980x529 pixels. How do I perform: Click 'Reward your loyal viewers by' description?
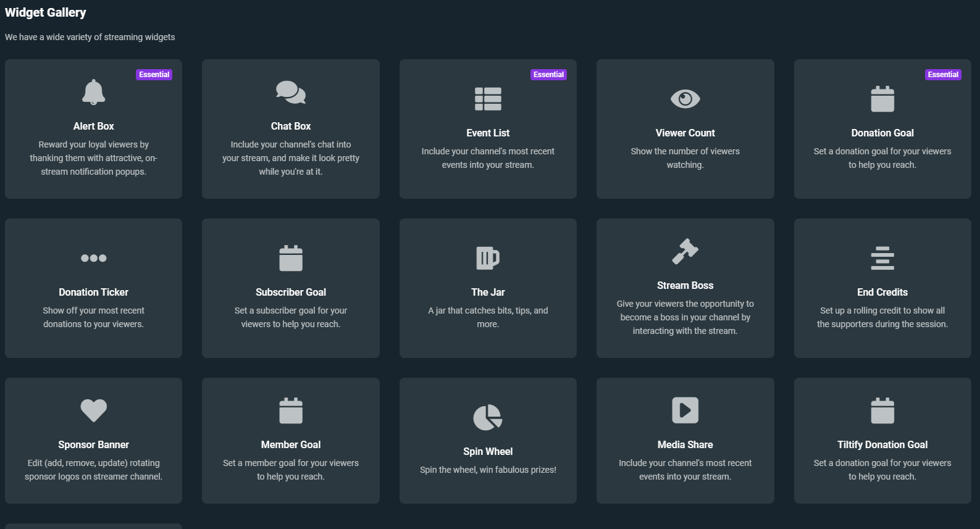click(x=93, y=144)
